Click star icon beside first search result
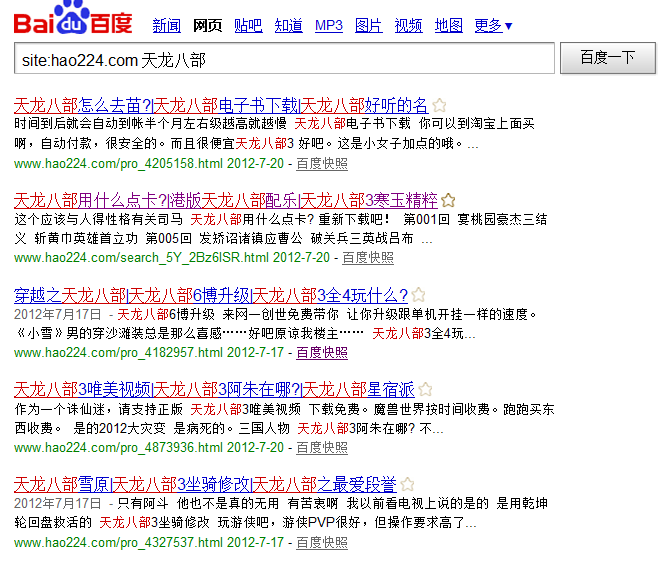 tap(439, 105)
